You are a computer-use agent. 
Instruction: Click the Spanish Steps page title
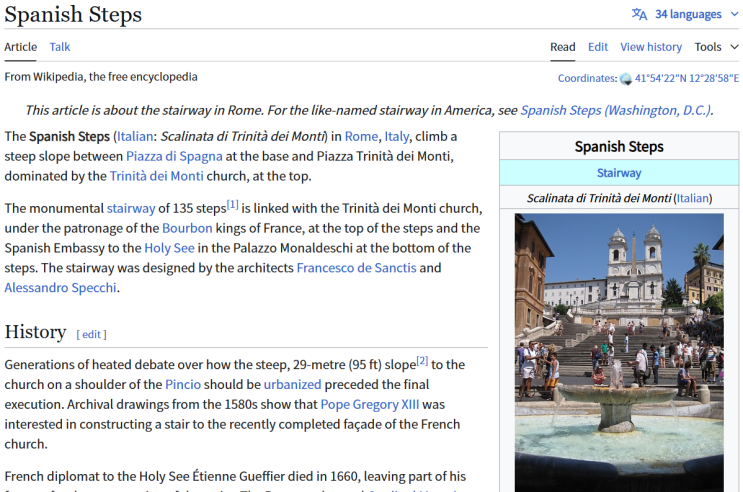tap(73, 14)
